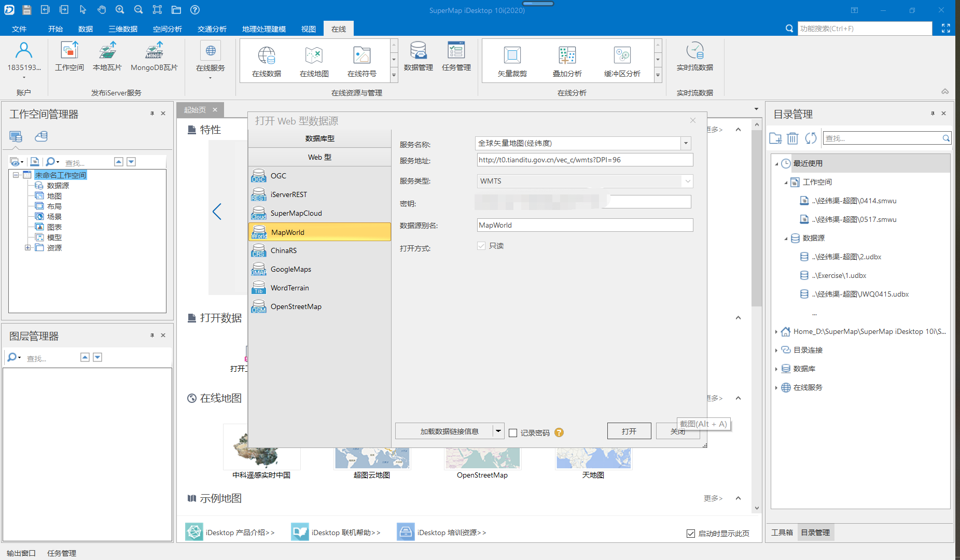Image resolution: width=960 pixels, height=560 pixels.
Task: Open the File menu tab
Action: pyautogui.click(x=19, y=29)
